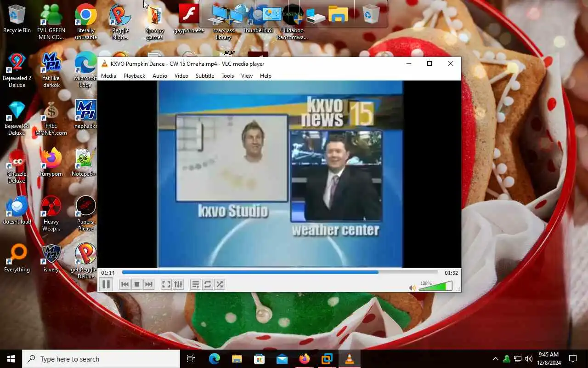
Task: Open the Video menu
Action: pos(181,76)
